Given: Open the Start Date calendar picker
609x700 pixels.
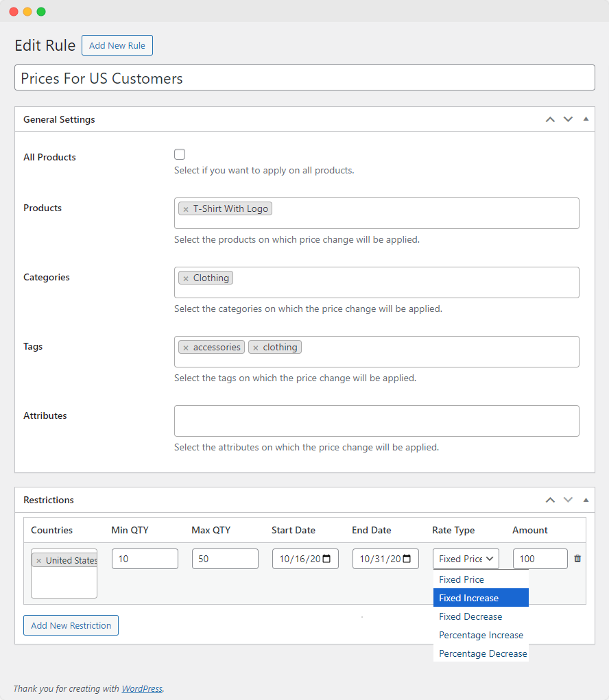Looking at the screenshot, I should pyautogui.click(x=326, y=559).
